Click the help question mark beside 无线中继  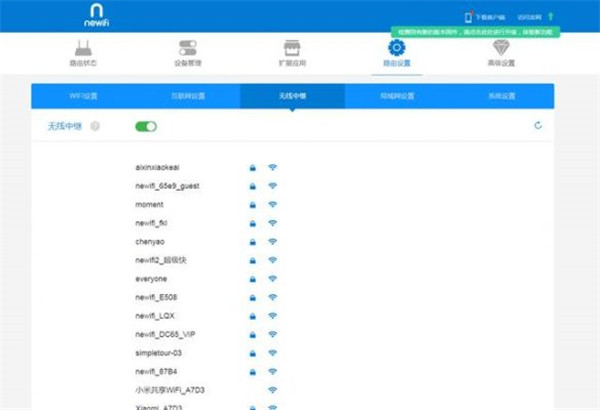(x=95, y=126)
